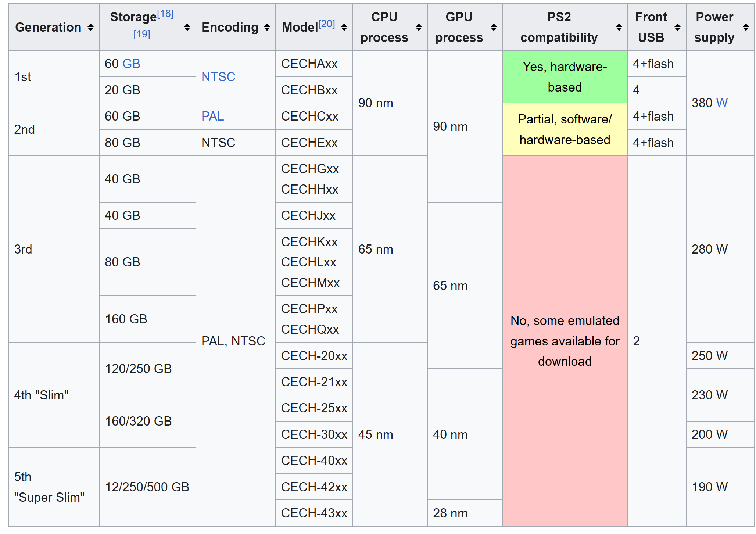Click sort arrows next to Model header

point(344,27)
